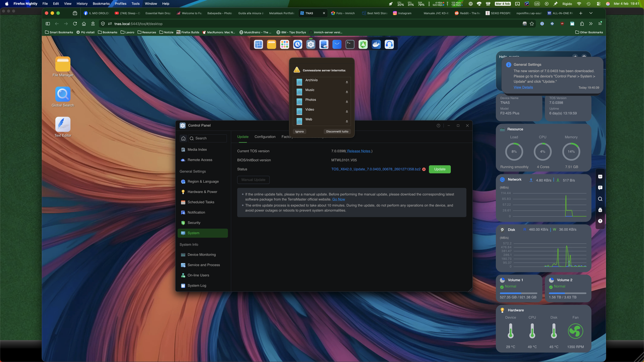
Task: Open File Manager from the desktop
Action: 63,67
